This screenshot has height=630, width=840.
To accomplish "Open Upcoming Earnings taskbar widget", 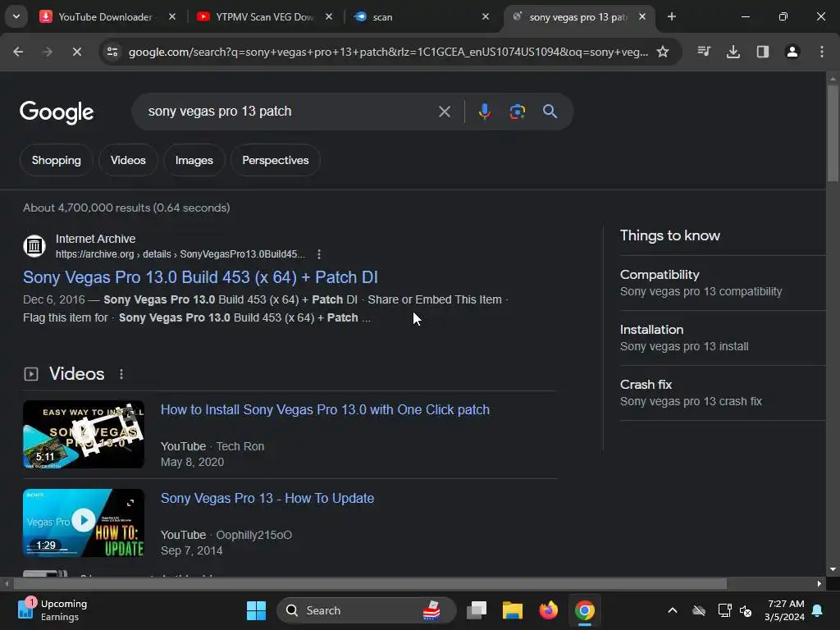I will pos(52,610).
